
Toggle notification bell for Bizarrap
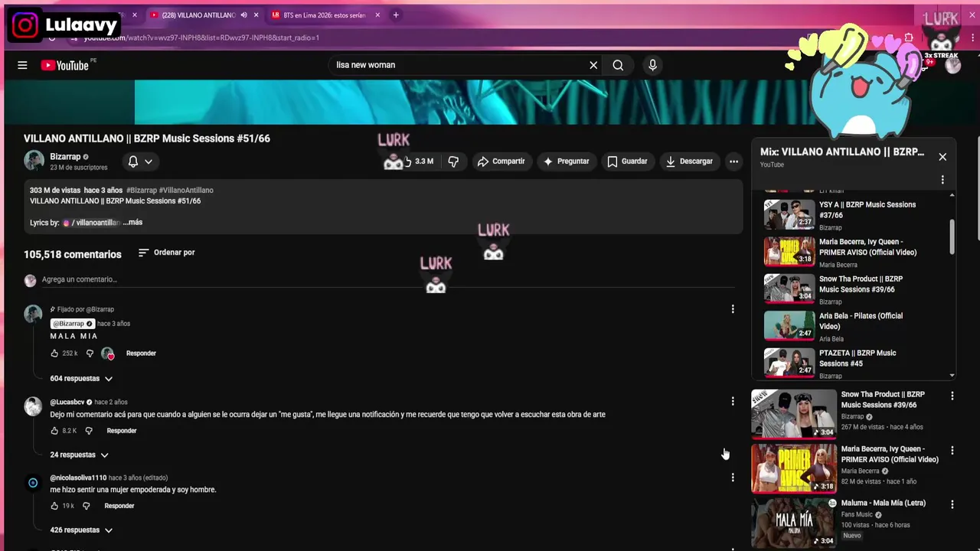(140, 161)
